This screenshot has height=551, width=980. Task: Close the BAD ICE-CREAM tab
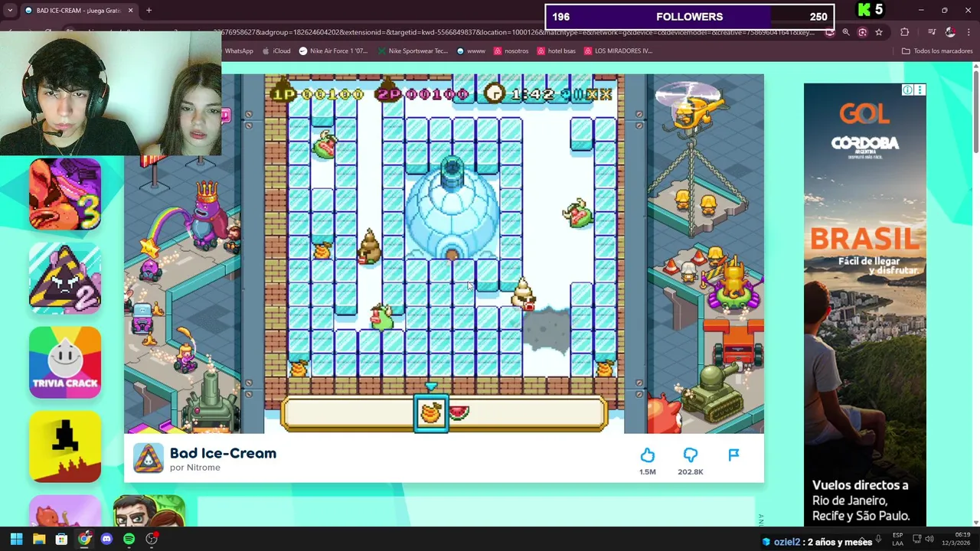[130, 11]
